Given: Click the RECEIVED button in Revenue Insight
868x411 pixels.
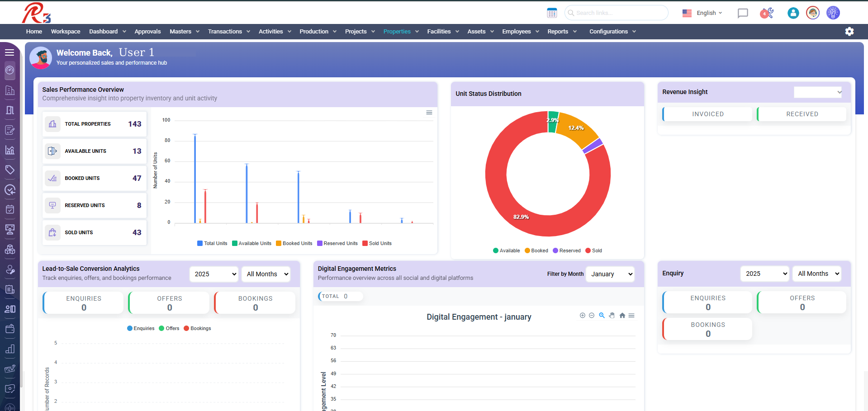Looking at the screenshot, I should click(x=802, y=114).
